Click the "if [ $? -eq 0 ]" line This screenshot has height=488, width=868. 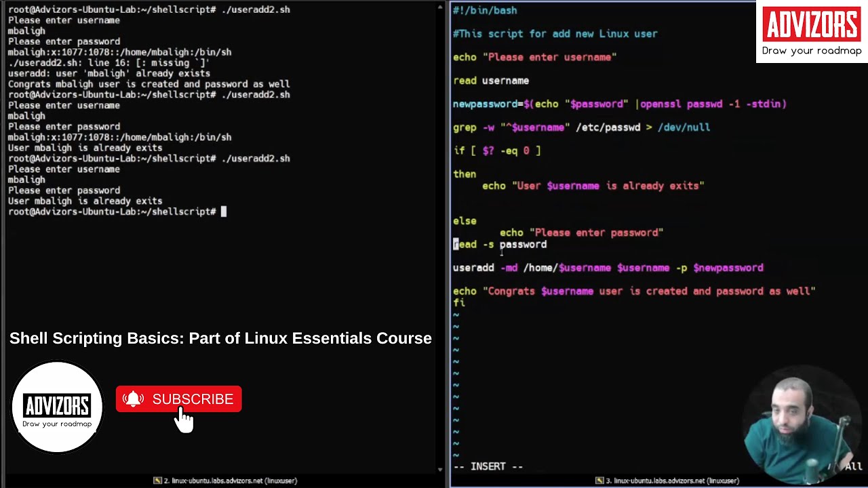[496, 150]
